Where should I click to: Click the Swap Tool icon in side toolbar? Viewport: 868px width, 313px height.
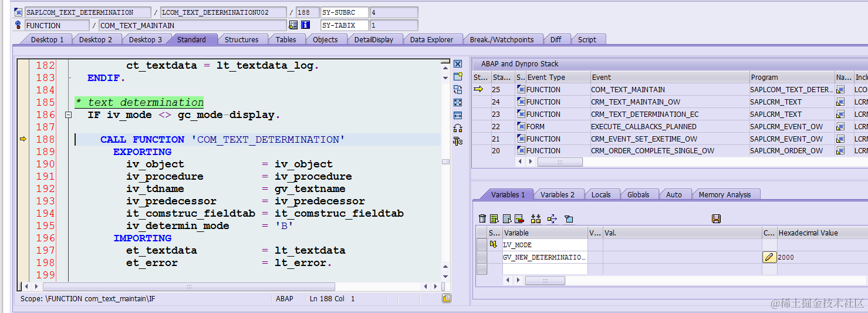[x=458, y=89]
